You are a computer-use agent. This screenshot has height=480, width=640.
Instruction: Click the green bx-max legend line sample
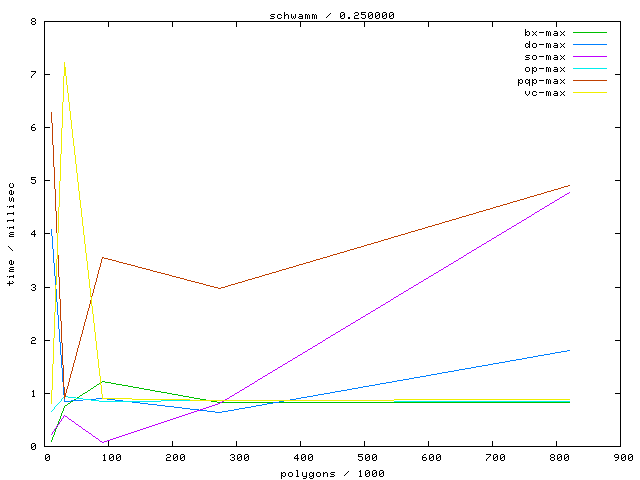[x=591, y=33]
